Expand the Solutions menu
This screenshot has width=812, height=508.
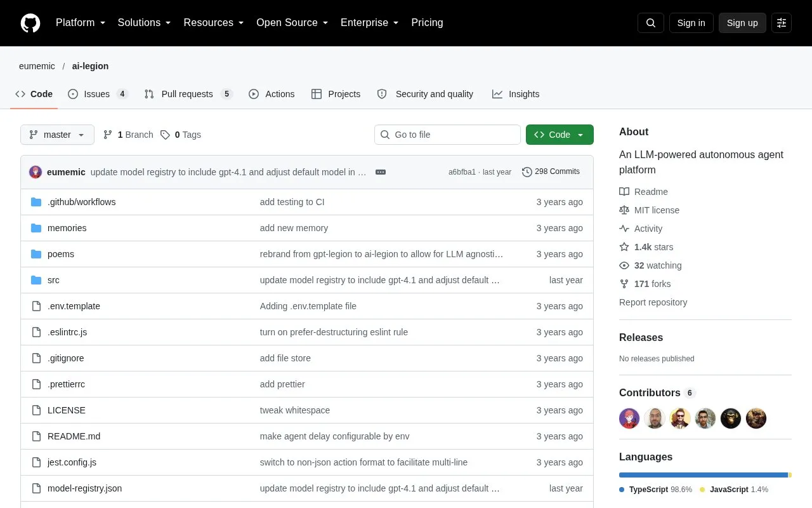[145, 23]
